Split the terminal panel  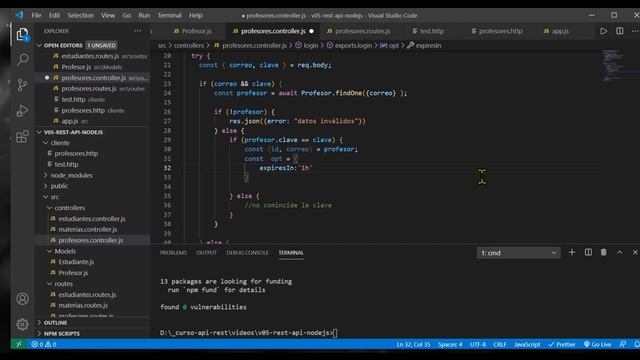coord(588,253)
